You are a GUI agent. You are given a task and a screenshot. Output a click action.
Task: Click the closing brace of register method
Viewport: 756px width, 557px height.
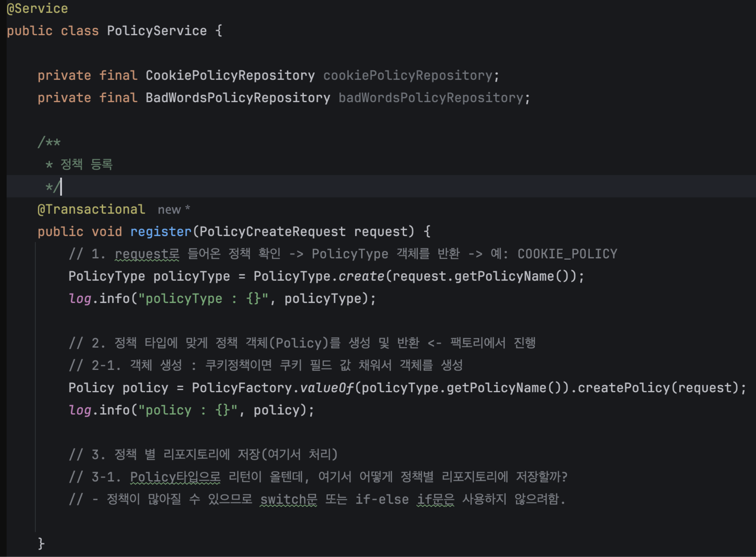[x=41, y=543]
